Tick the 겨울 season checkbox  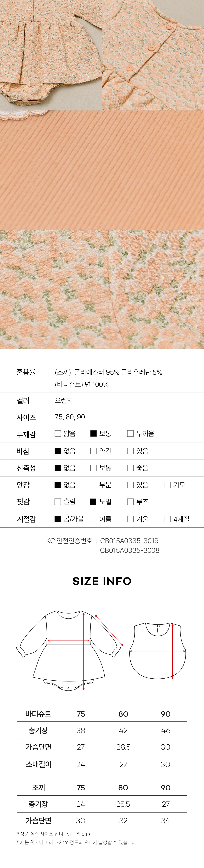[130, 519]
